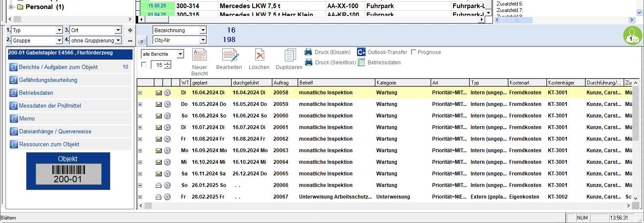Click the minus button beside ohne Gruppierung
Screen dimensions: 644x223
click(x=130, y=41)
